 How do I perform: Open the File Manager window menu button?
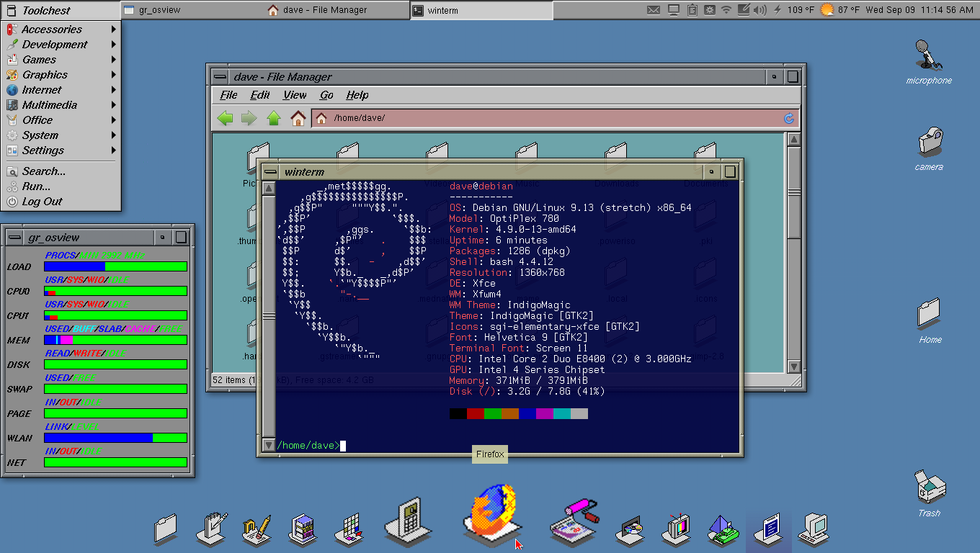pyautogui.click(x=220, y=76)
